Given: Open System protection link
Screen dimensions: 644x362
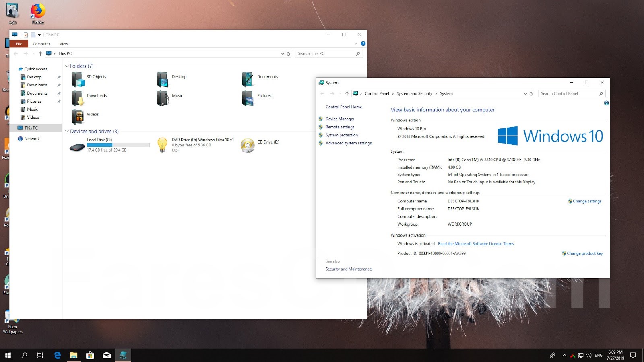Looking at the screenshot, I should (x=341, y=135).
